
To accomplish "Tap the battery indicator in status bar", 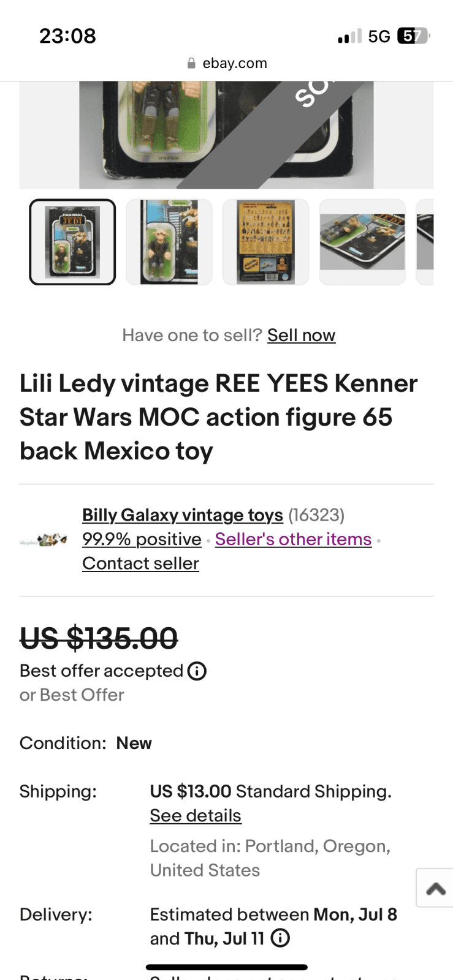I will [x=413, y=36].
